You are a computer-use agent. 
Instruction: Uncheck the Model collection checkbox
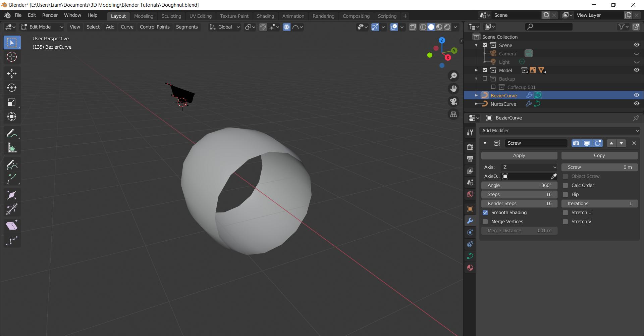[485, 70]
